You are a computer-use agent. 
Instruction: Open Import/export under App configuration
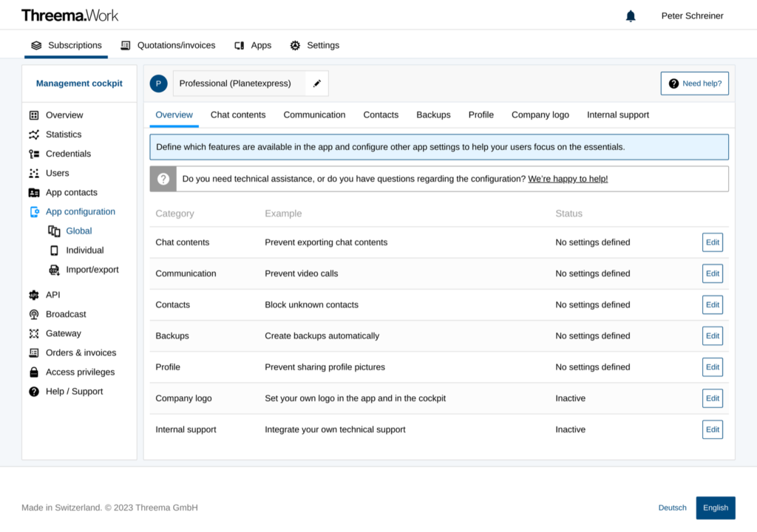point(92,270)
